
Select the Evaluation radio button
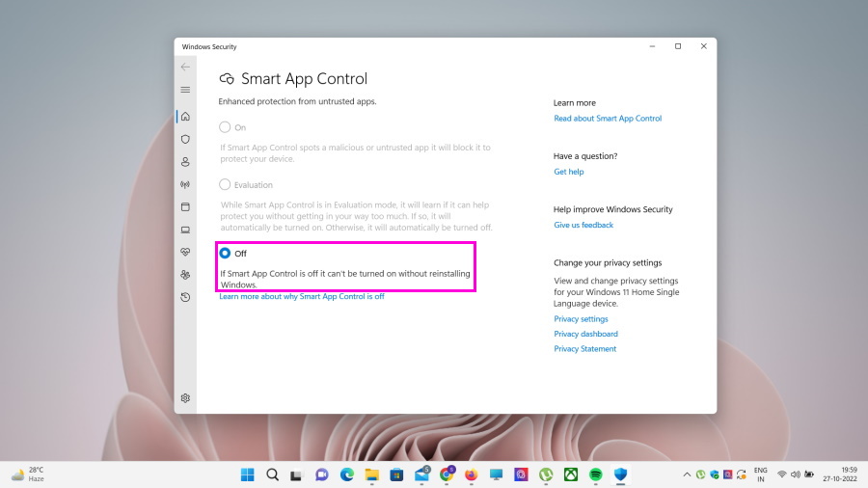[225, 184]
